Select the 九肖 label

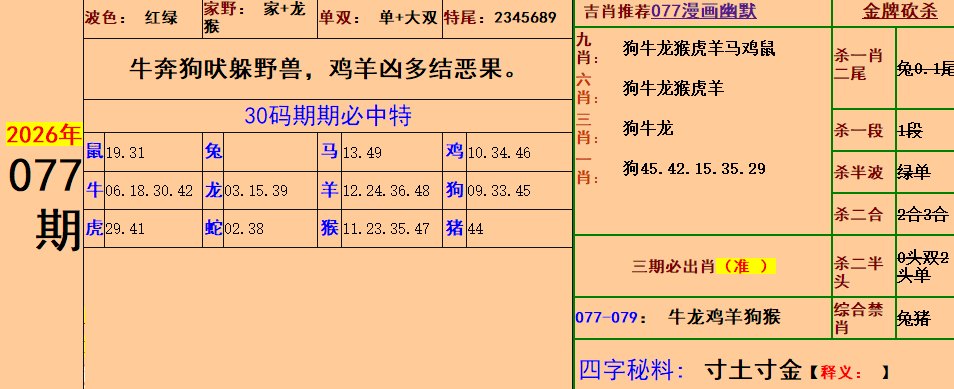(587, 49)
